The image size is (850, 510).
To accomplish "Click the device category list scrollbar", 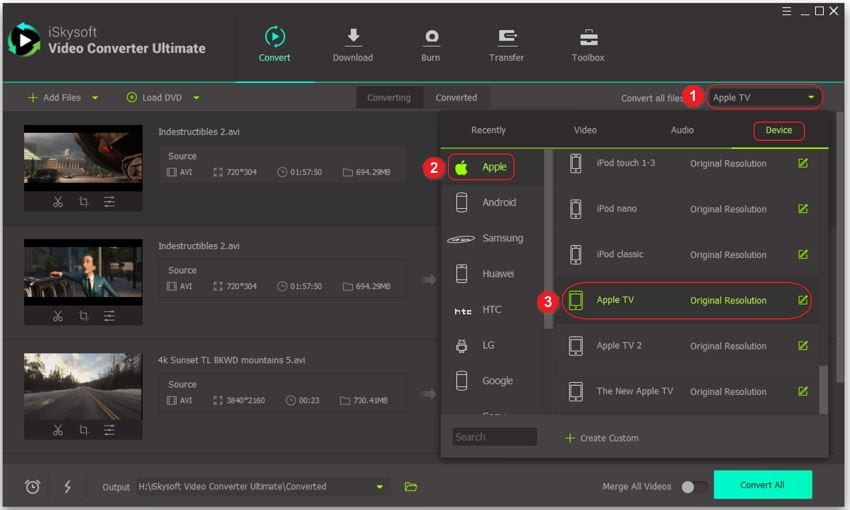I will pyautogui.click(x=548, y=239).
